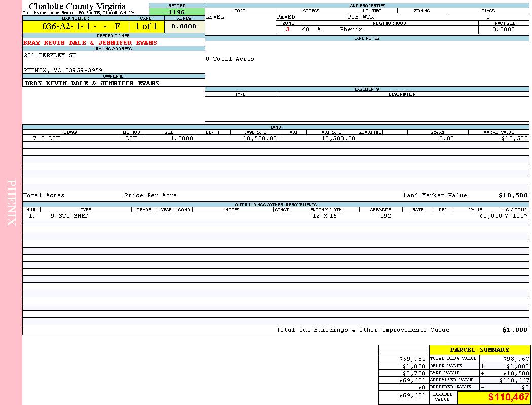This screenshot has height=405, width=532.
Task: Click the land base rate 10,500.00
Action: click(x=260, y=138)
